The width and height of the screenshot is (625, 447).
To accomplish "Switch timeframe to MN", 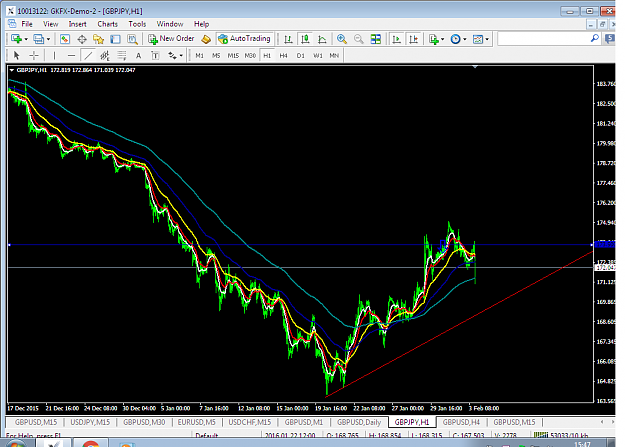I will click(x=334, y=55).
